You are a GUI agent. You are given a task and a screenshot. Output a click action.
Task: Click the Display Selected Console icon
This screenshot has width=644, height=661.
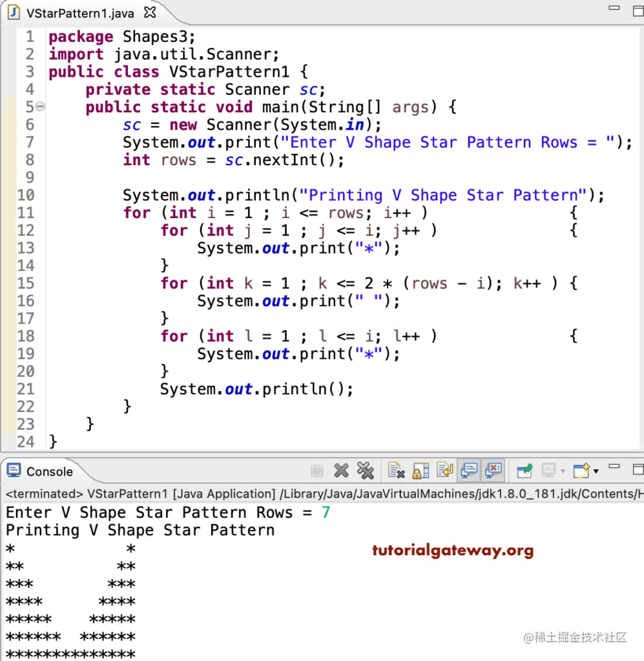click(x=548, y=471)
